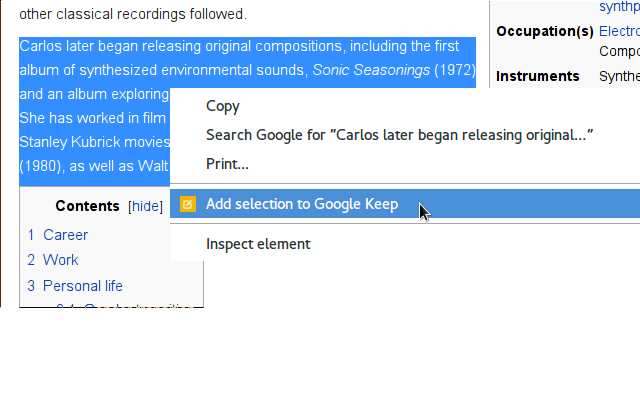This screenshot has width=640, height=400.
Task: Click the highlighted "Carlos later began releasing" text
Action: coord(110,46)
